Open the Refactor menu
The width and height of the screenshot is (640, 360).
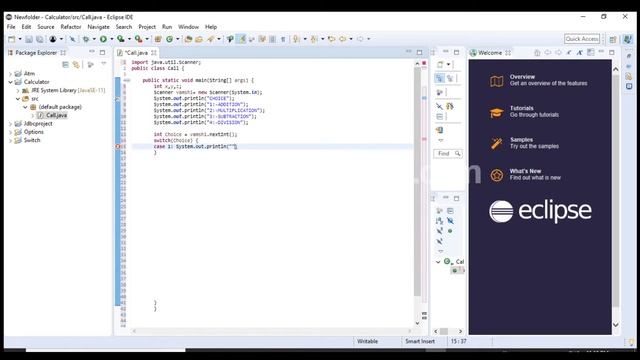click(71, 27)
